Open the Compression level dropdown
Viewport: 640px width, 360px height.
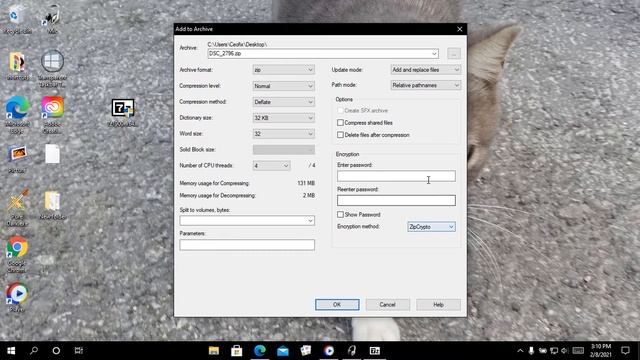tap(284, 86)
